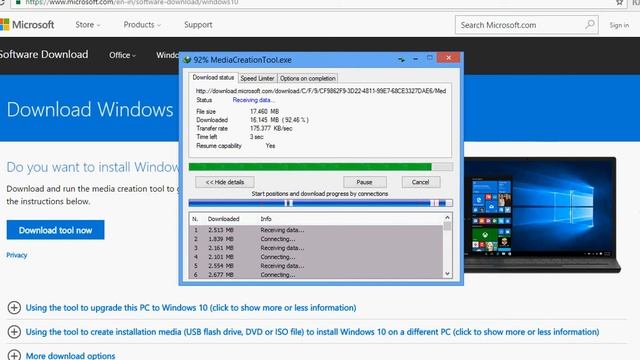Open the Products dropdown menu
Viewport: 640px width, 360px height.
click(x=142, y=24)
